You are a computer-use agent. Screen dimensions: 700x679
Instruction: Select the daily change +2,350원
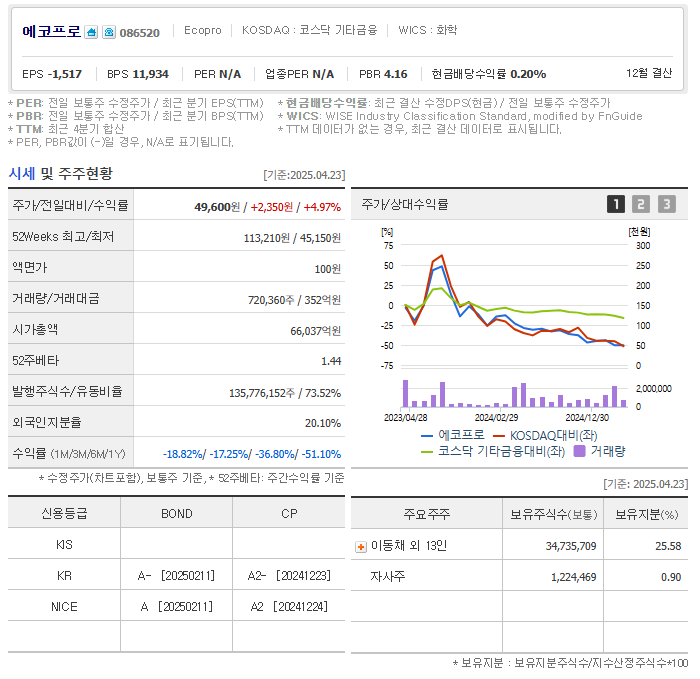click(x=272, y=207)
